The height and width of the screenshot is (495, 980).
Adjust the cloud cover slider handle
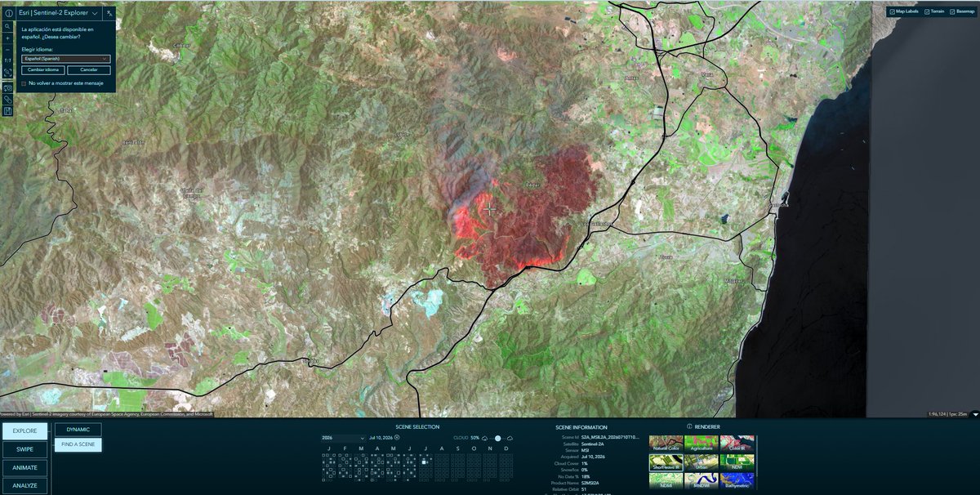pos(497,439)
